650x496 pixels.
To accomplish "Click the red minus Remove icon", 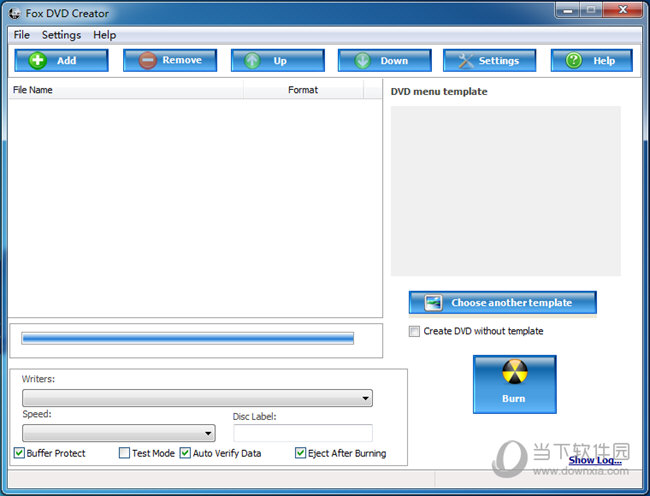I will pyautogui.click(x=148, y=60).
